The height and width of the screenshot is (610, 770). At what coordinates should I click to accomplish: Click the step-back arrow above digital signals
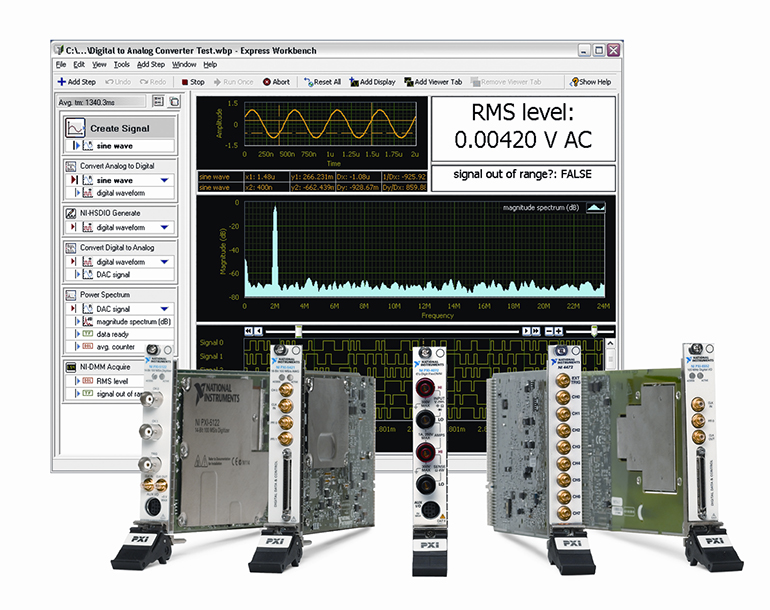pos(259,331)
